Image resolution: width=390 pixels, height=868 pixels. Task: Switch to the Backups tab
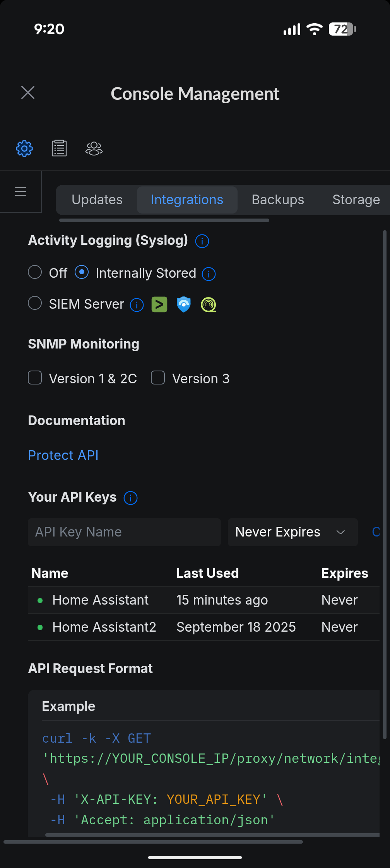pyautogui.click(x=278, y=200)
